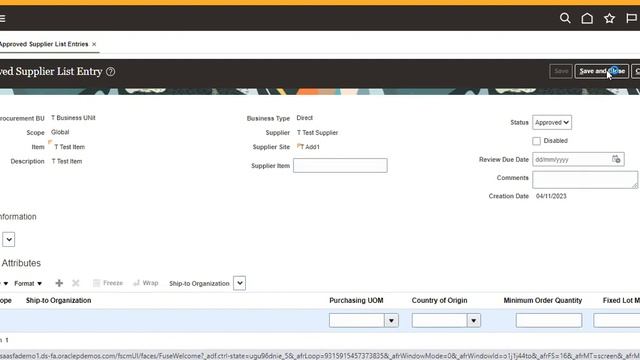The width and height of the screenshot is (640, 360).
Task: Click Minimum Order Quantity column header
Action: click(542, 300)
